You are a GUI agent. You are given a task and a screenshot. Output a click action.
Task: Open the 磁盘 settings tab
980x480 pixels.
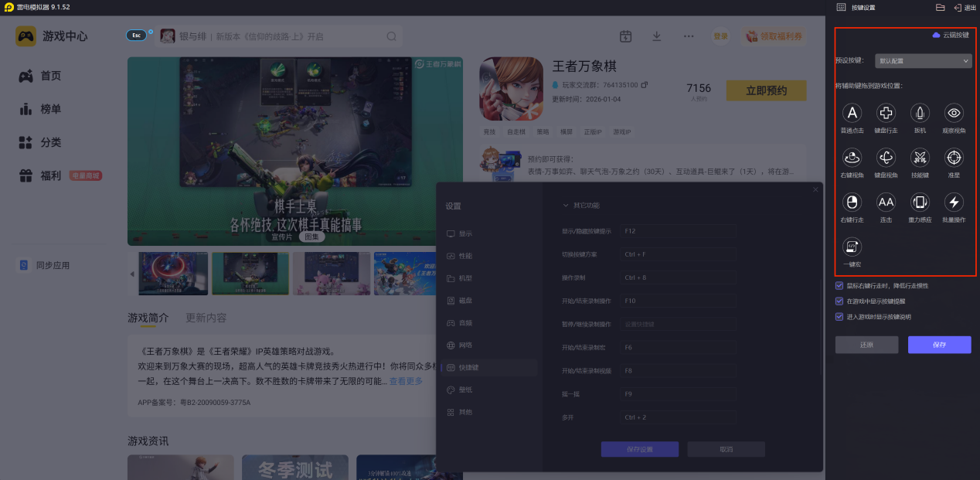[488, 301]
